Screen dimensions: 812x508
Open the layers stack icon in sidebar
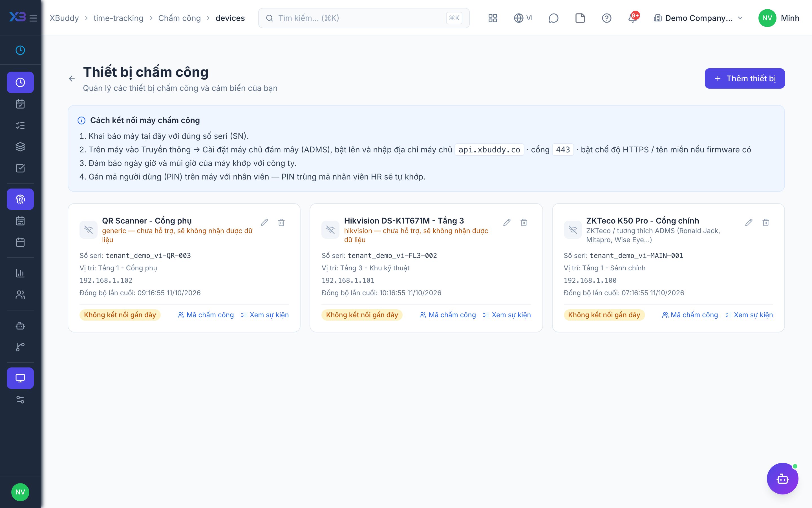point(20,147)
